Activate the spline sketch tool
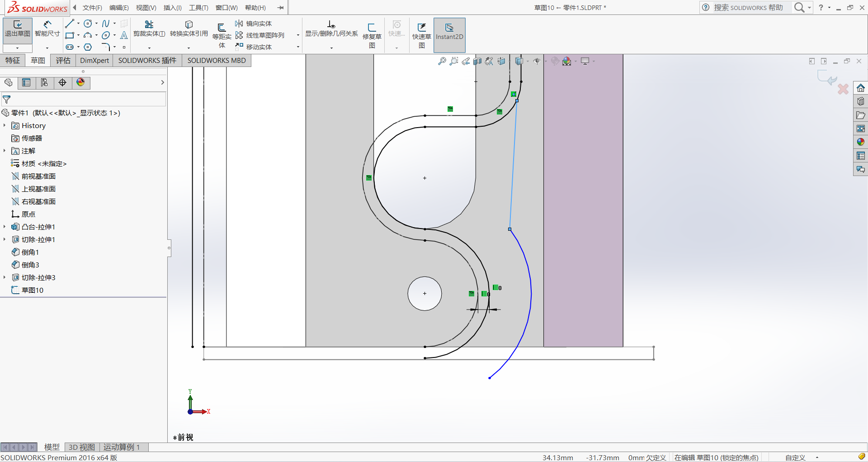Image resolution: width=868 pixels, height=462 pixels. (x=105, y=24)
